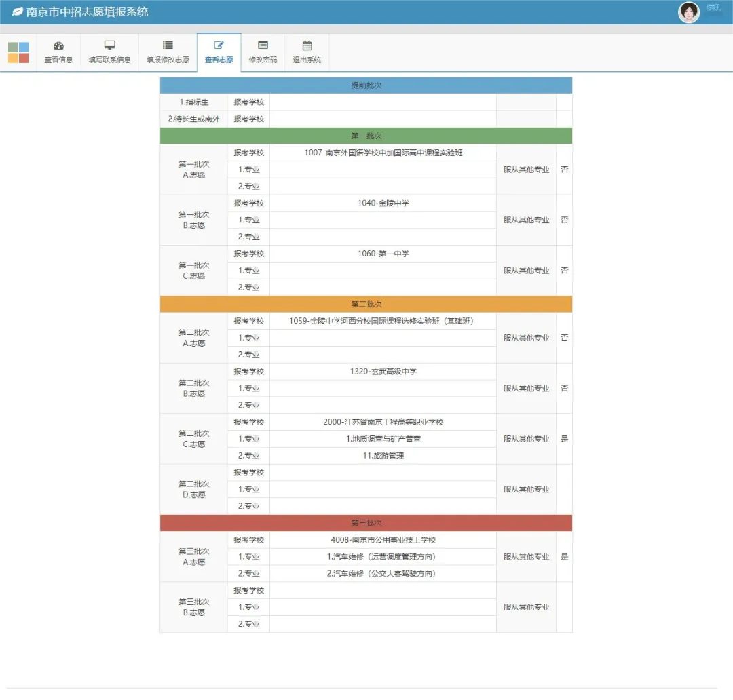733x700 pixels.
Task: Click the 南京市中招志愿填报系统 title
Action: coord(87,12)
